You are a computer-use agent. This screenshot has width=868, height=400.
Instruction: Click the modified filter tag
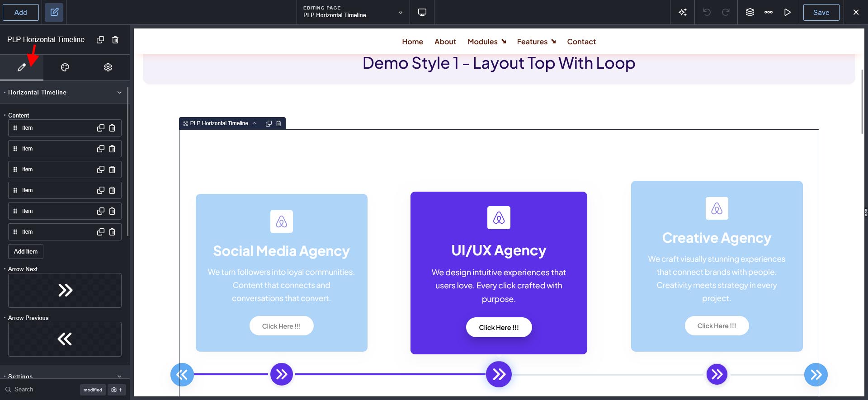pos(93,390)
